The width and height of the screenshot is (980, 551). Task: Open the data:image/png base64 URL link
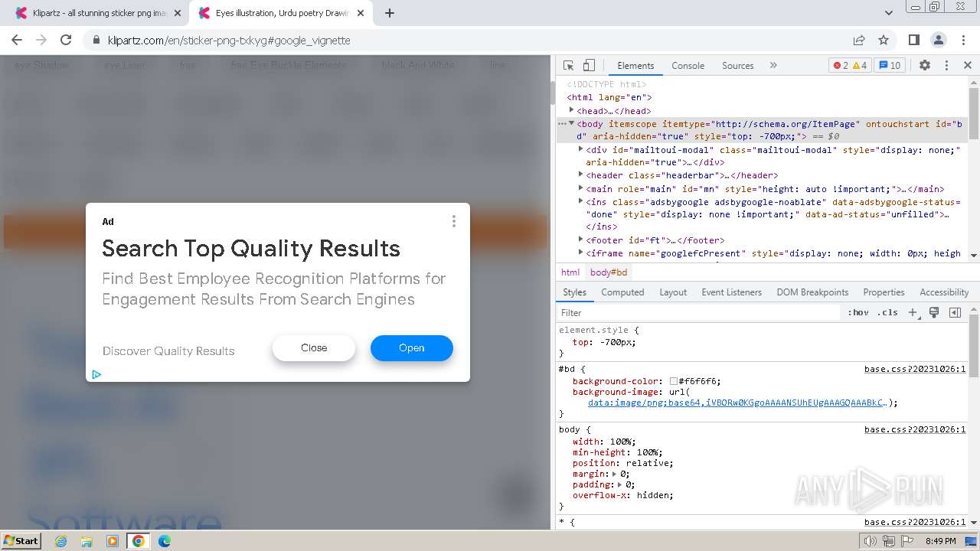click(x=737, y=403)
